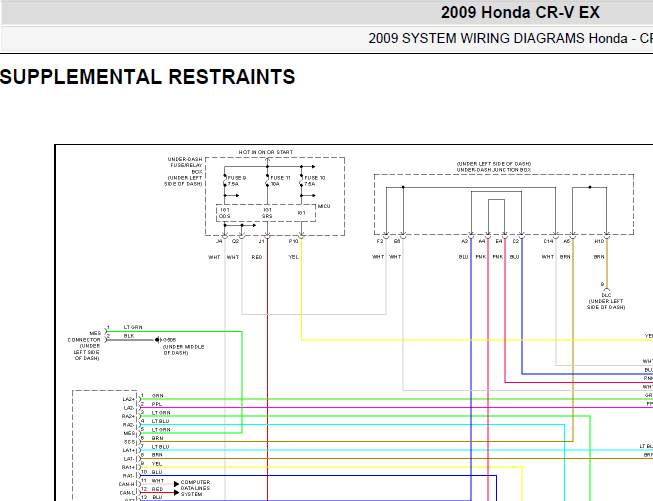Click the "FUSE 11" label

pyautogui.click(x=280, y=178)
